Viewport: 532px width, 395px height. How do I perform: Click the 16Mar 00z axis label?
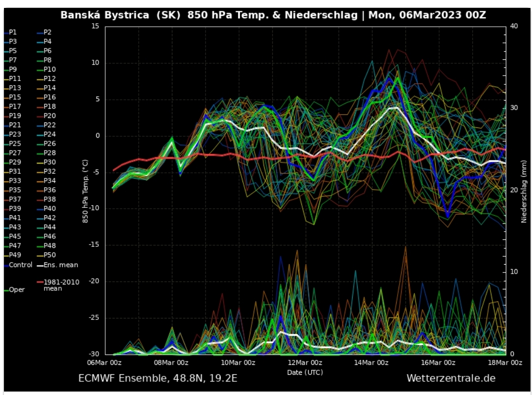(x=438, y=362)
